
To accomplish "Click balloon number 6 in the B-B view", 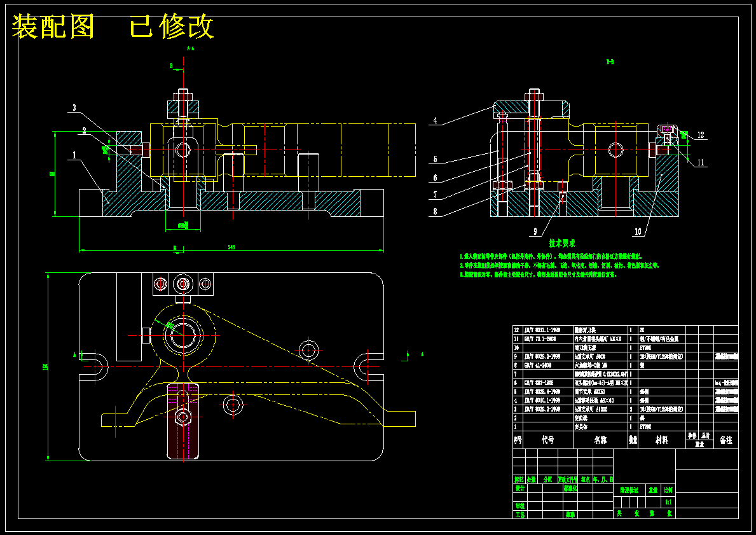I will click(435, 178).
